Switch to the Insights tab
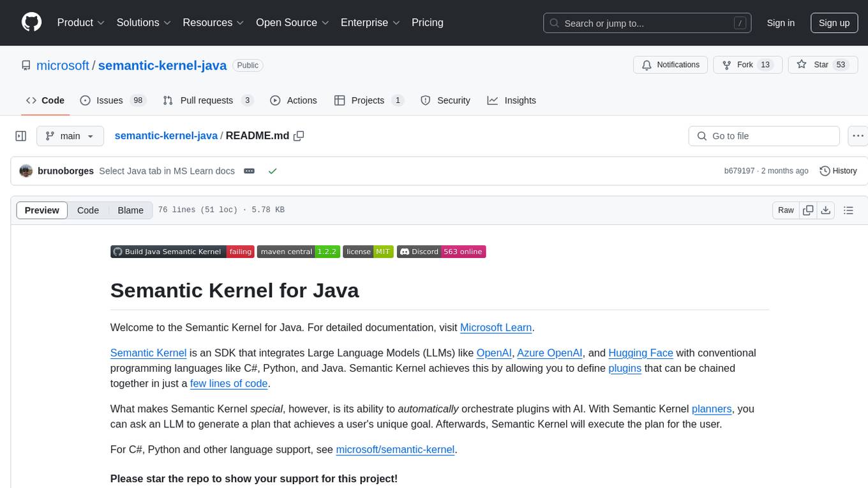Viewport: 868px width, 488px height. click(x=511, y=100)
